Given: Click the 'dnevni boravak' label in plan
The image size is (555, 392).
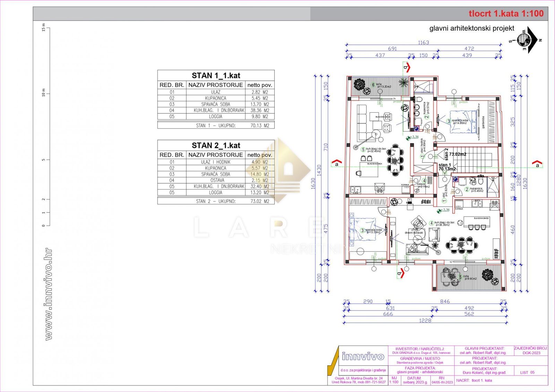Looking at the screenshot, I should click(x=414, y=233).
